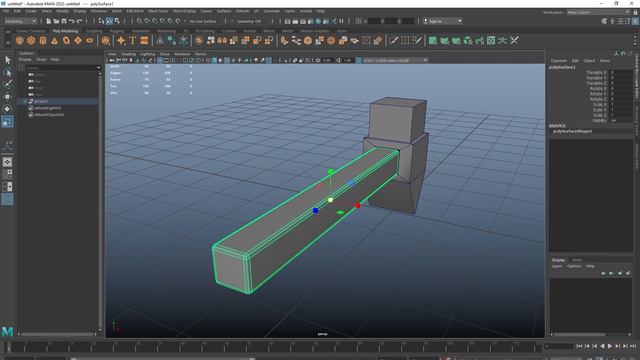Click the polygon Type tool icon
This screenshot has height=360, width=640.
coord(133,40)
